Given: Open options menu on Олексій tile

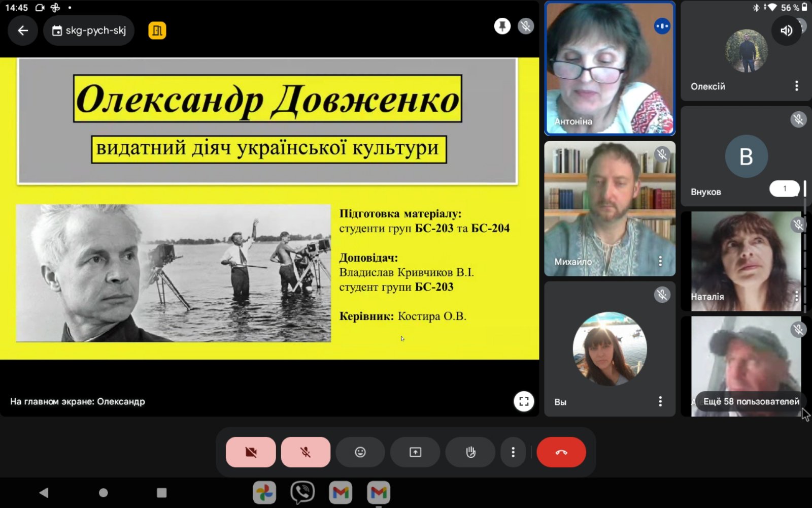Looking at the screenshot, I should pos(797,86).
